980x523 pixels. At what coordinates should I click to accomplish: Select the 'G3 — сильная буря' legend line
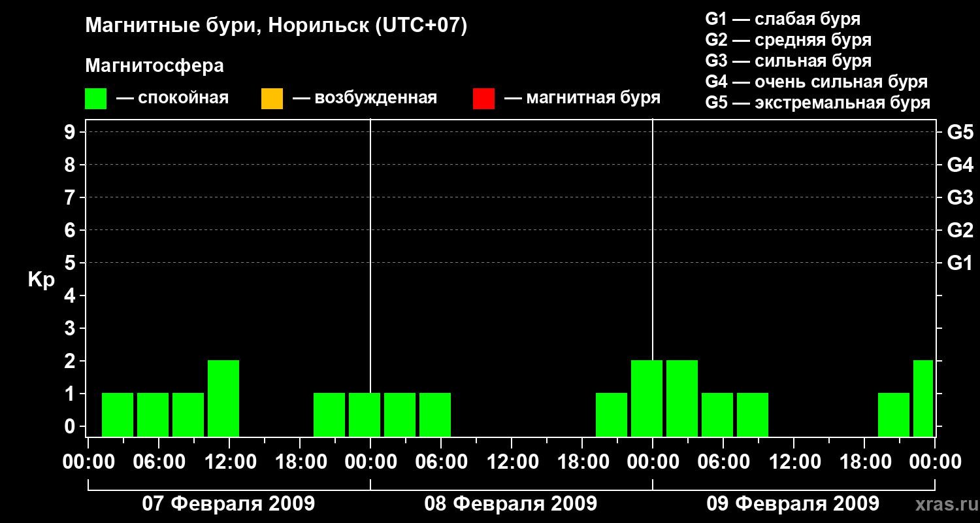789,61
